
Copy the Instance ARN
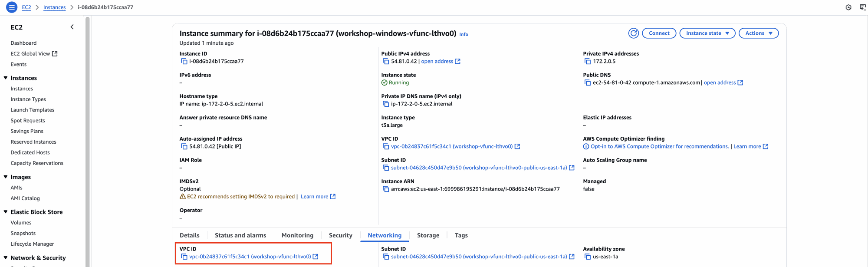pos(386,189)
